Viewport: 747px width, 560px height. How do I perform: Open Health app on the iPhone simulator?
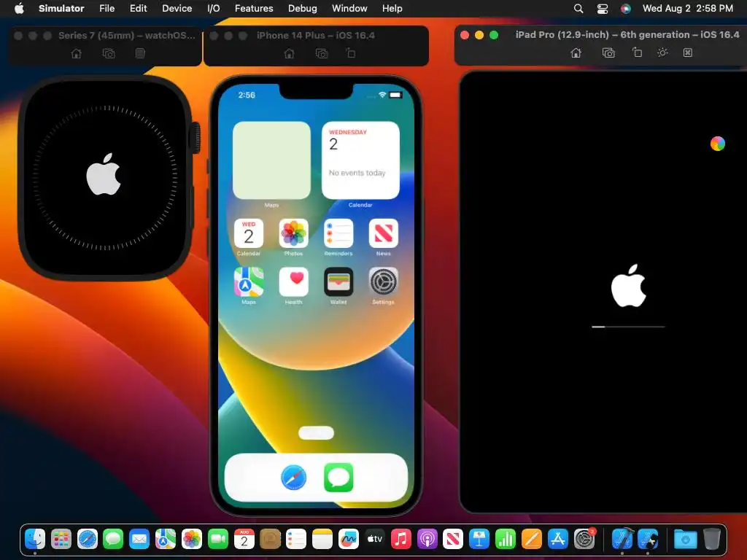click(293, 282)
